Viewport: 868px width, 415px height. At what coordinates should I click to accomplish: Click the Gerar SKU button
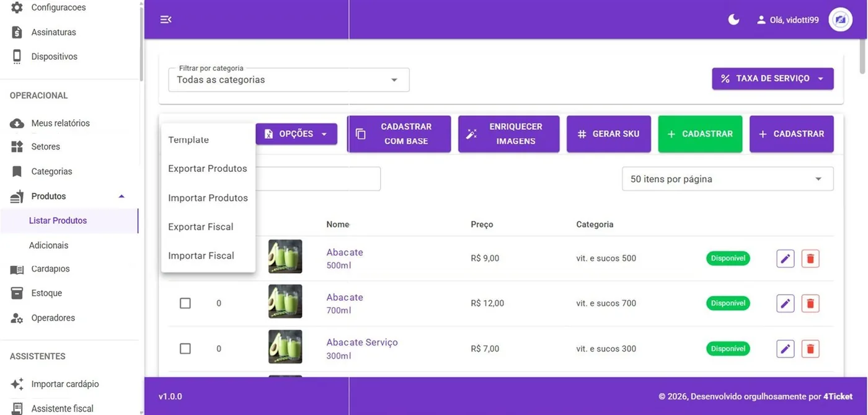click(609, 134)
